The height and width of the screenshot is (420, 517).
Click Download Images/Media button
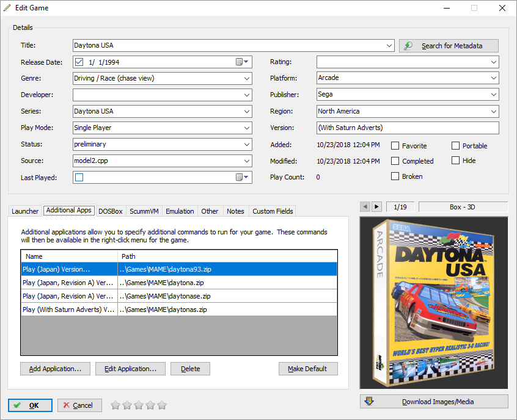[434, 402]
